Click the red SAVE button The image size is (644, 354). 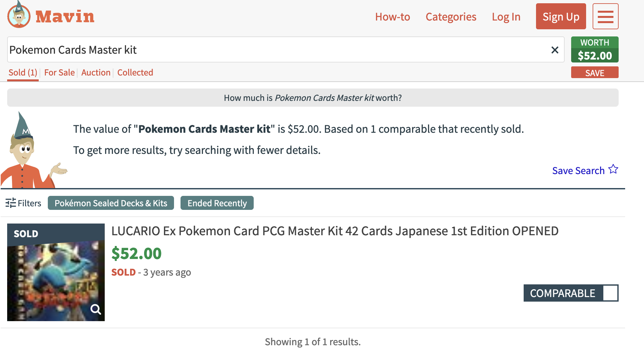pyautogui.click(x=595, y=73)
